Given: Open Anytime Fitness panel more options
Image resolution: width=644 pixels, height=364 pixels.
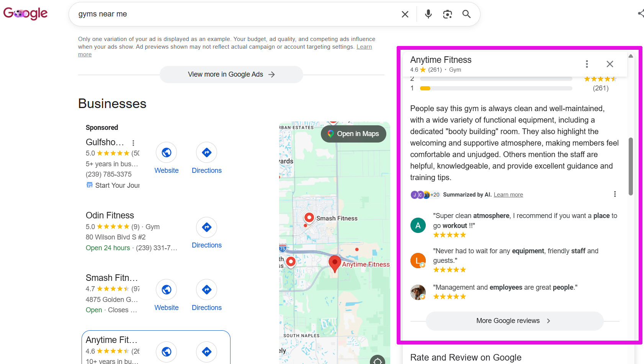Looking at the screenshot, I should point(587,64).
